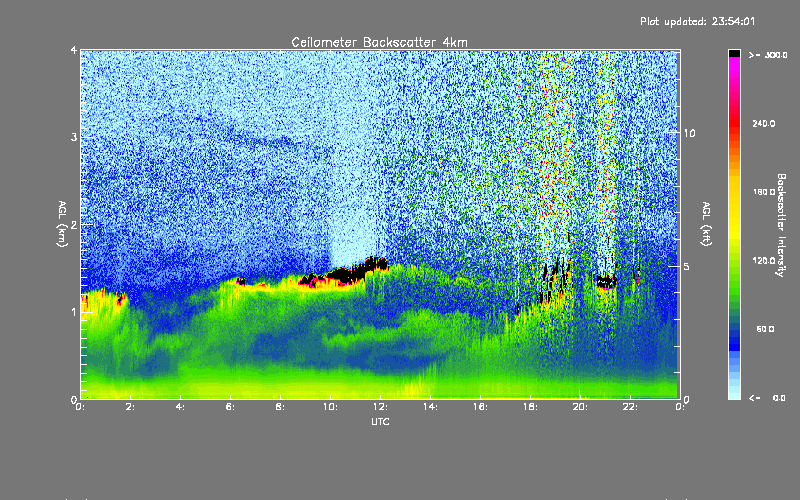Viewport: 800px width, 500px height.
Task: Click the 'Plot updated: 23:54:01' timestamp text
Action: tap(697, 21)
